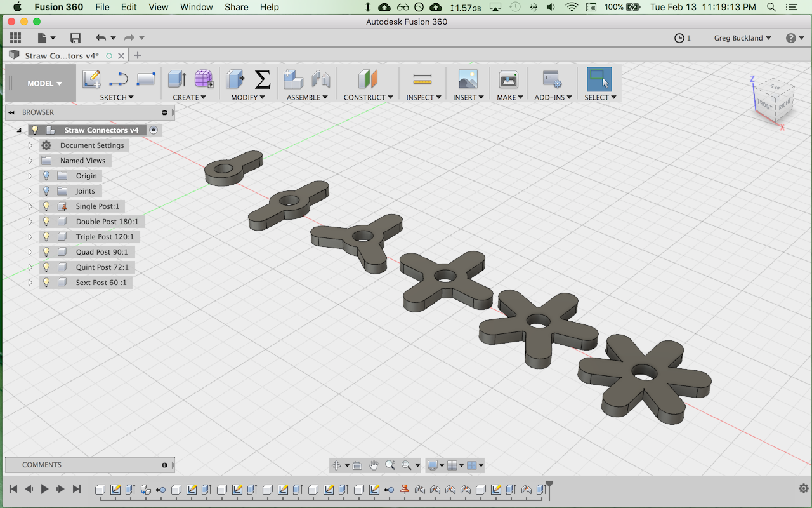
Task: Expand the Document Settings node
Action: point(30,145)
